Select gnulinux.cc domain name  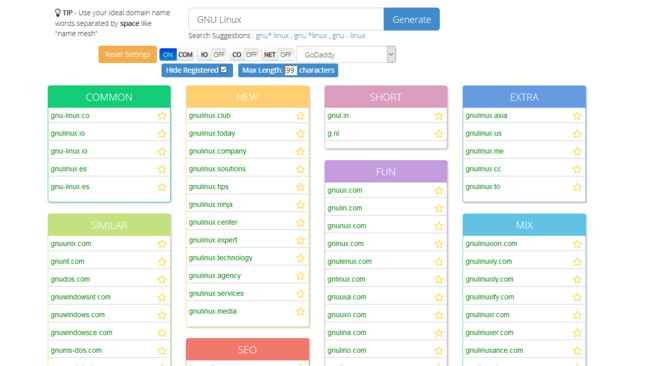coord(483,169)
